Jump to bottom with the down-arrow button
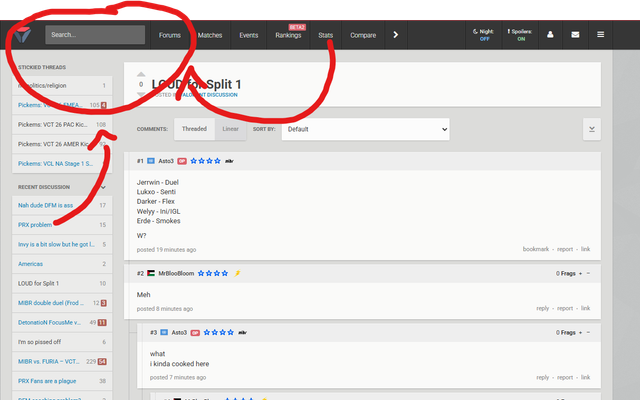Screen dimensions: 640x400 click(592, 129)
